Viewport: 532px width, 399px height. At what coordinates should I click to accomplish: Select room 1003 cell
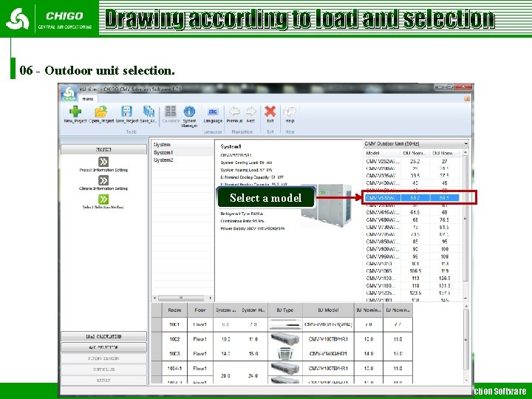coord(174,353)
